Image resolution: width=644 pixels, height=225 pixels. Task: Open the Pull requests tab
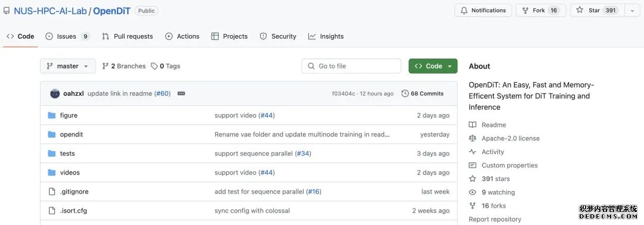pos(128,36)
